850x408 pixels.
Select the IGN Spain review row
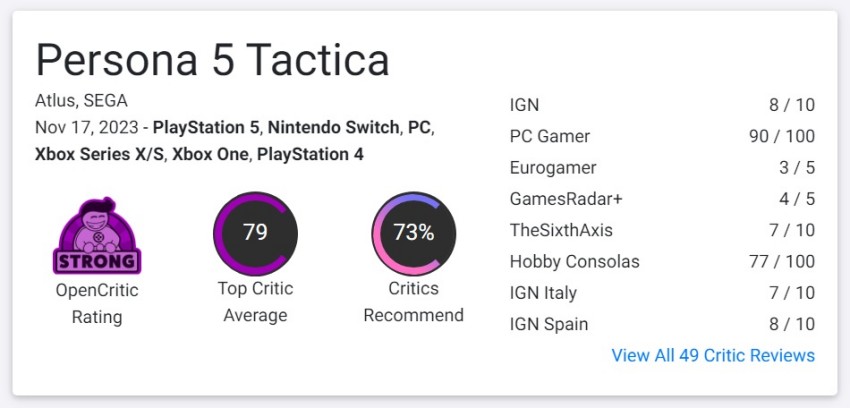point(662,325)
